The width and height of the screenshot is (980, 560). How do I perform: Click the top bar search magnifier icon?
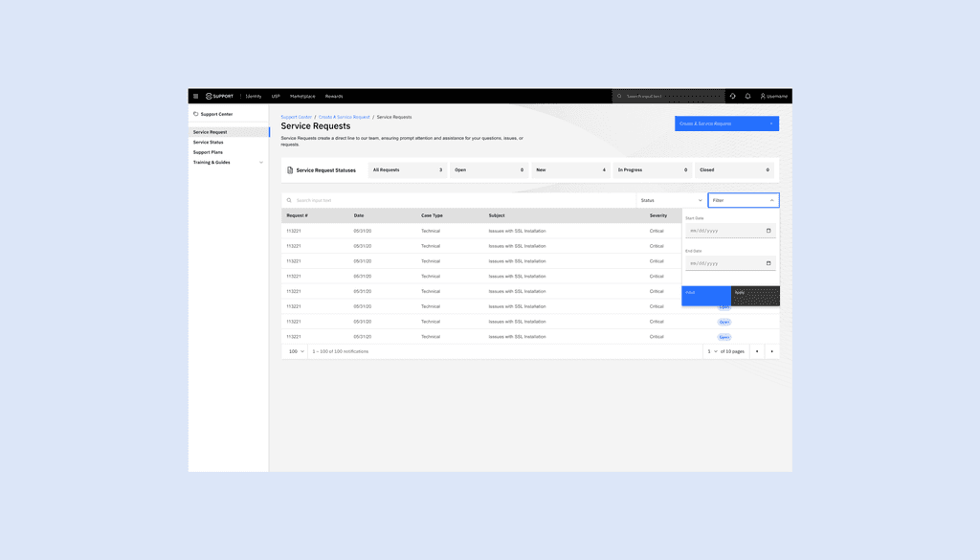point(619,97)
